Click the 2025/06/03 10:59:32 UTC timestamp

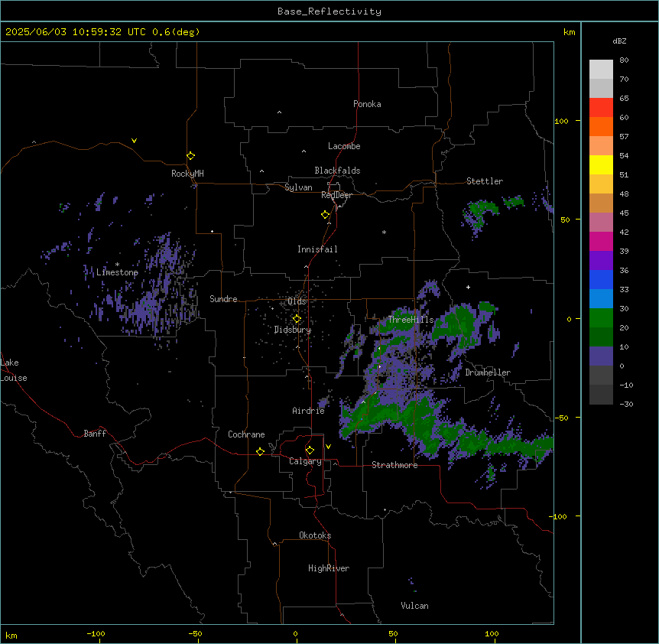pyautogui.click(x=76, y=32)
